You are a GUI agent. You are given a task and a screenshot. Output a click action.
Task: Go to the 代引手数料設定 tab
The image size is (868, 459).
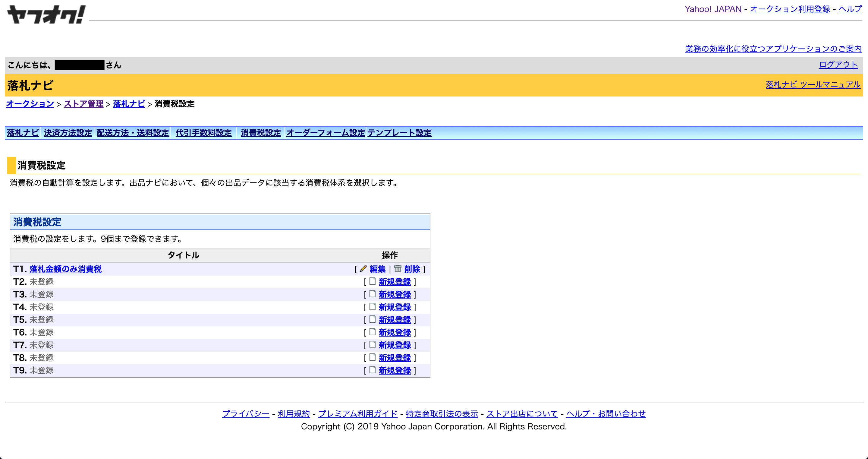coord(203,133)
